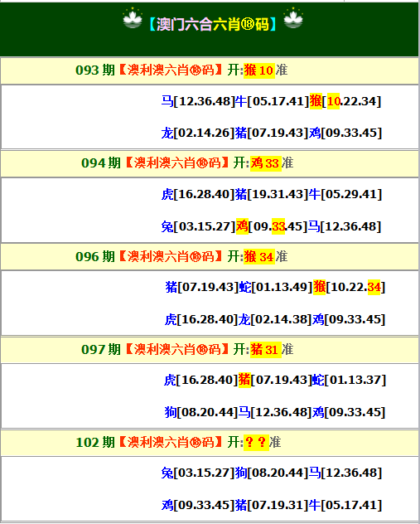Screen dimensions: 420x524
Task: Click the red 【澳利澳六肖⑱码】 text in the 094 row
Action: pos(177,163)
